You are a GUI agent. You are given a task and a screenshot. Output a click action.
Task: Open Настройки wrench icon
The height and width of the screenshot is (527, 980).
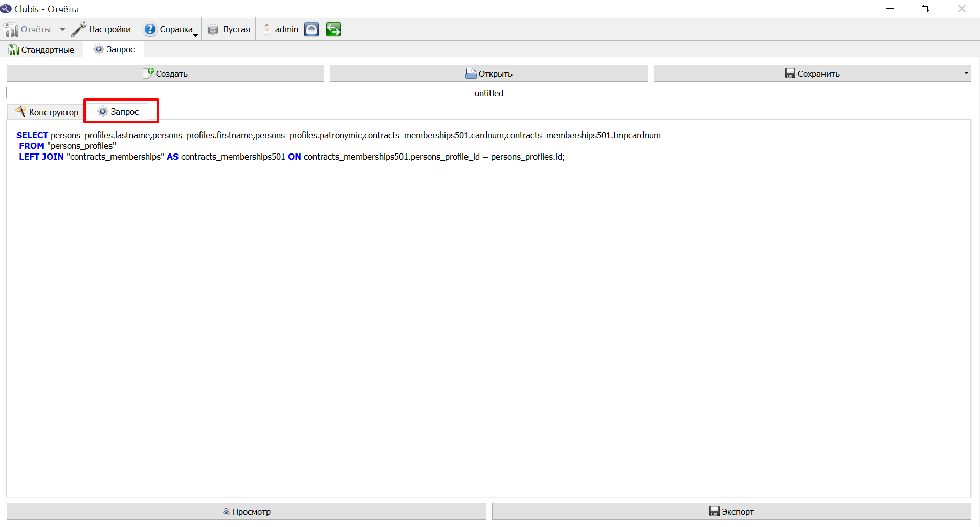pos(78,29)
